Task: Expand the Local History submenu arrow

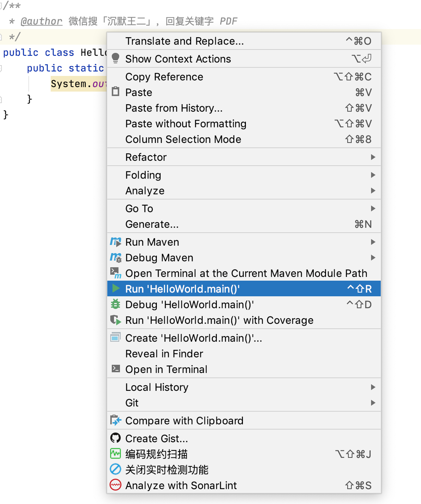Action: (x=373, y=387)
